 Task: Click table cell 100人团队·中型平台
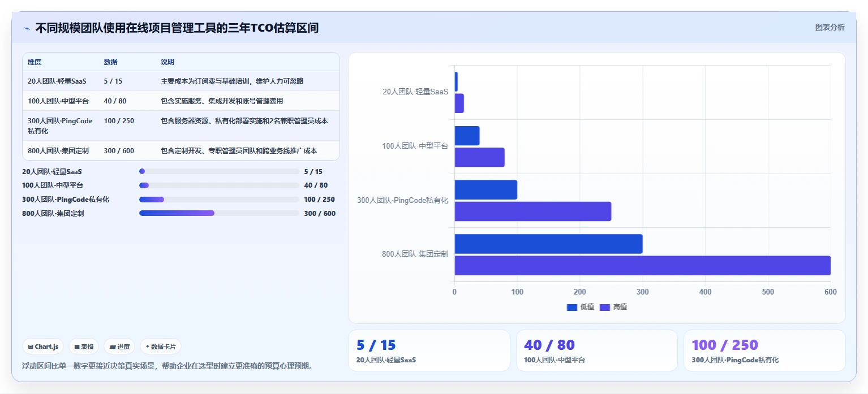click(58, 101)
